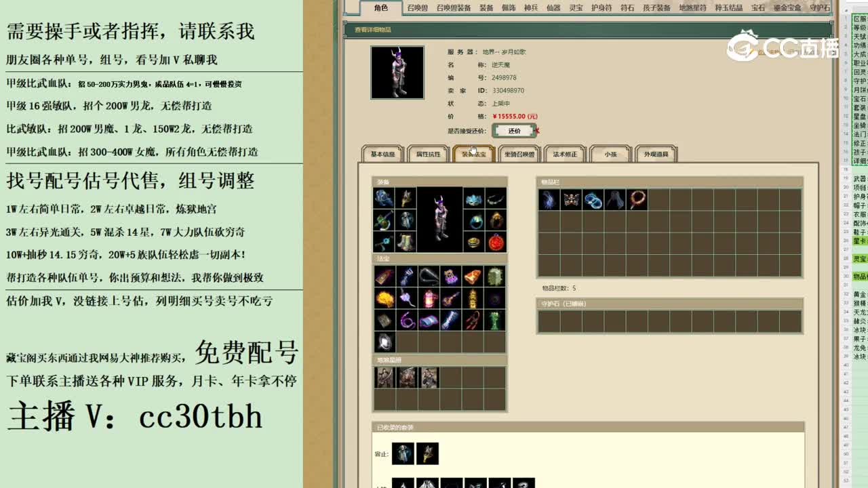This screenshot has height=488, width=868.
Task: Inspect the third 地煞星符 warrior card
Action: [x=429, y=378]
